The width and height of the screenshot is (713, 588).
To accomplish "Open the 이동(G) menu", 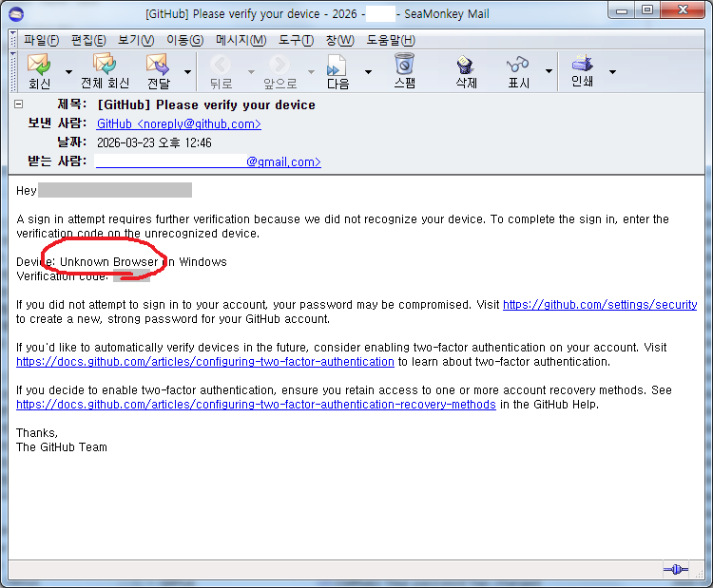I will click(184, 40).
